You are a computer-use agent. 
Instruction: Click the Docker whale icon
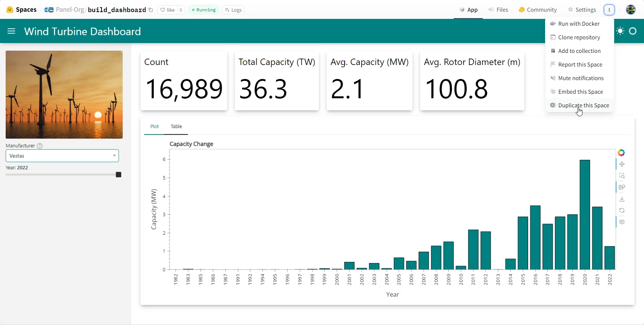pos(553,23)
